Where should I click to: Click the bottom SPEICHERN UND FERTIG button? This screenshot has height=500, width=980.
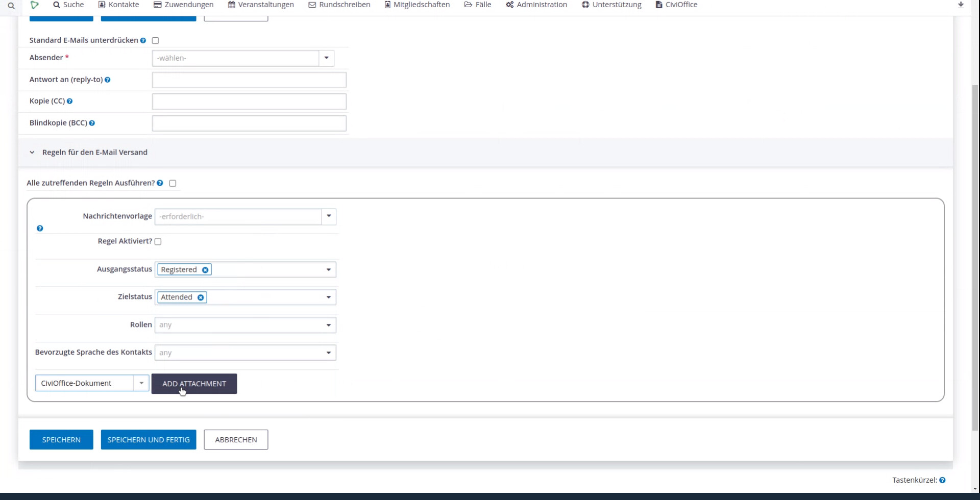coord(149,440)
